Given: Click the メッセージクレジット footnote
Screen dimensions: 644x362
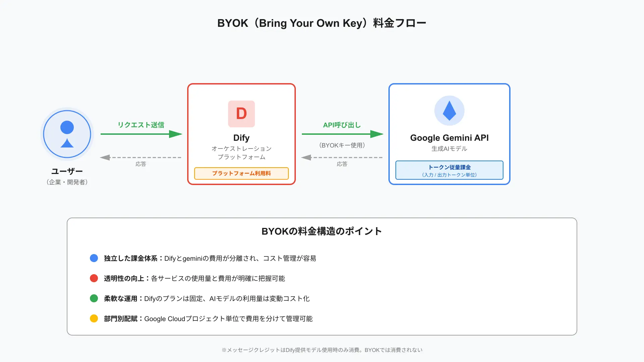Looking at the screenshot, I should click(x=322, y=350).
